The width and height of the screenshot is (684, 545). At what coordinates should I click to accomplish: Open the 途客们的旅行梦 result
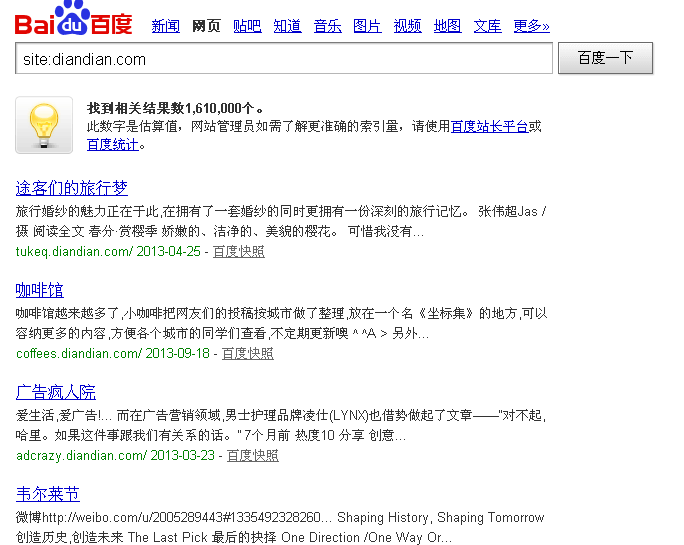point(72,188)
